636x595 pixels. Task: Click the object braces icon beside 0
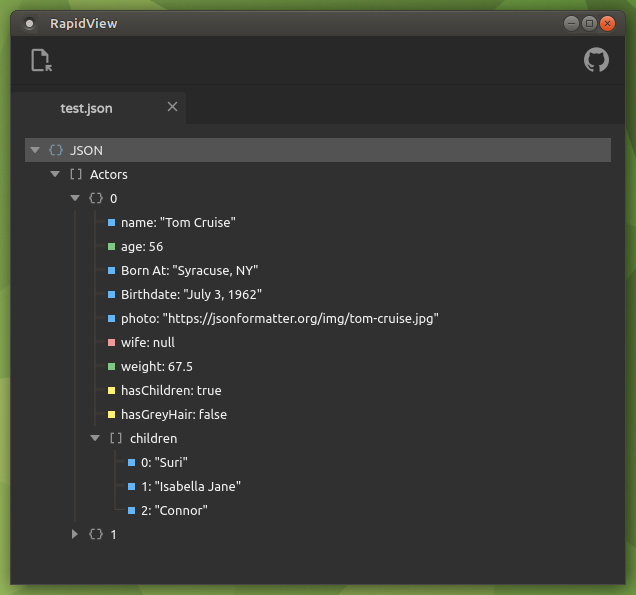[x=96, y=198]
